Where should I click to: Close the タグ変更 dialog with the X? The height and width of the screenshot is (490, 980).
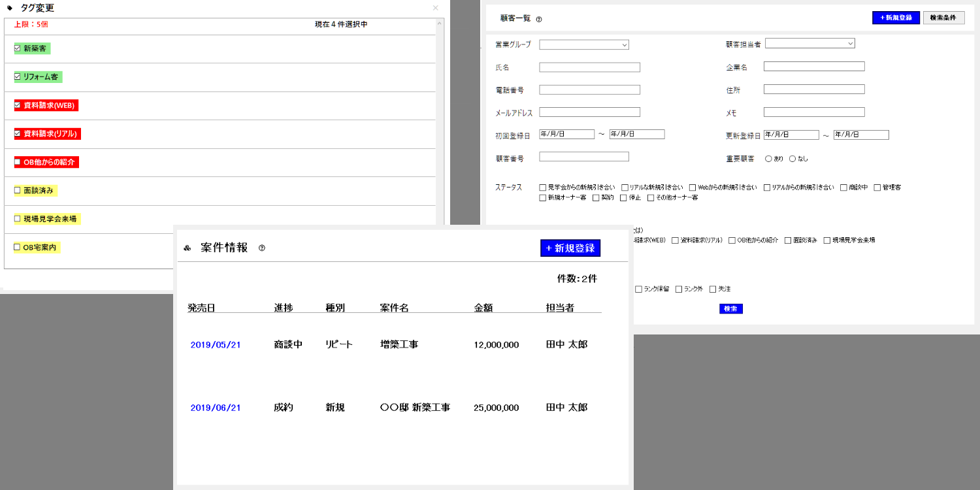point(436,8)
